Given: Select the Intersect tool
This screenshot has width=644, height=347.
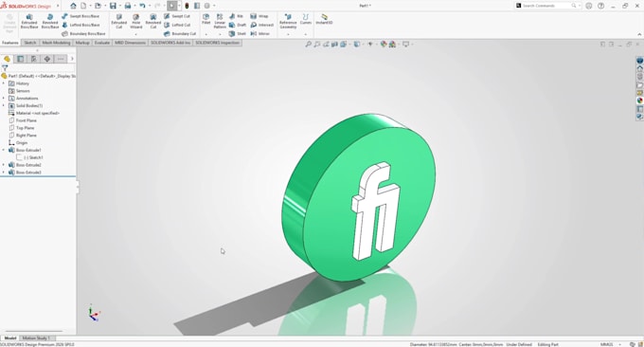Looking at the screenshot, I should pos(262,25).
